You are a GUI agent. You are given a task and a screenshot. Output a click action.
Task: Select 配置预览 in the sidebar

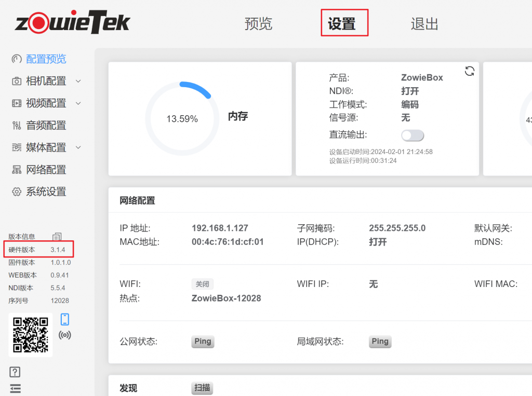46,59
